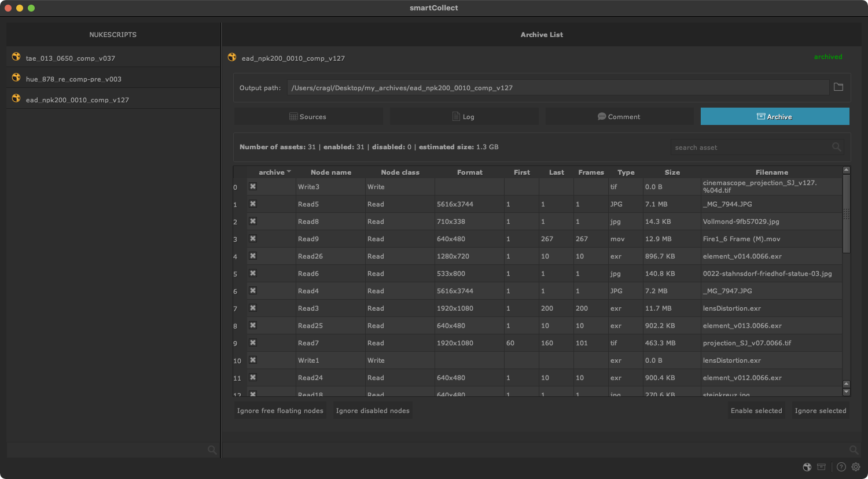Open help via the question mark icon
The width and height of the screenshot is (868, 479).
coord(841,467)
